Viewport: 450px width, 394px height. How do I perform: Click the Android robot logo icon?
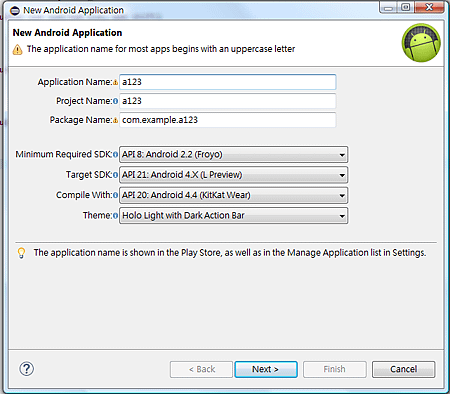(421, 43)
